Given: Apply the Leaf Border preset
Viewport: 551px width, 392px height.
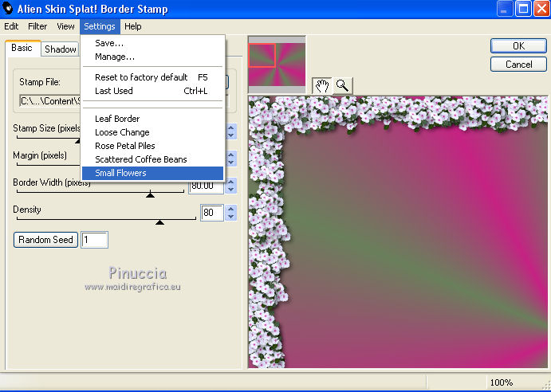Looking at the screenshot, I should tap(152, 119).
